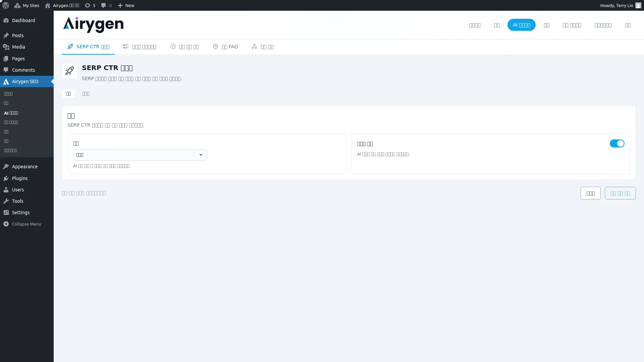644x362 pixels.
Task: Click the blue-outlined save button
Action: click(x=620, y=193)
